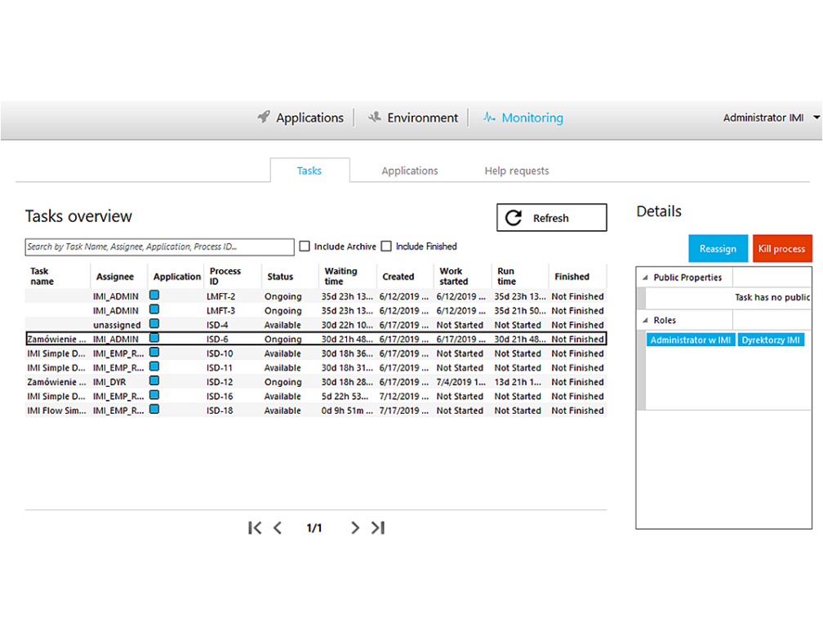Open the application icon on the LMFT-2 row

click(154, 296)
